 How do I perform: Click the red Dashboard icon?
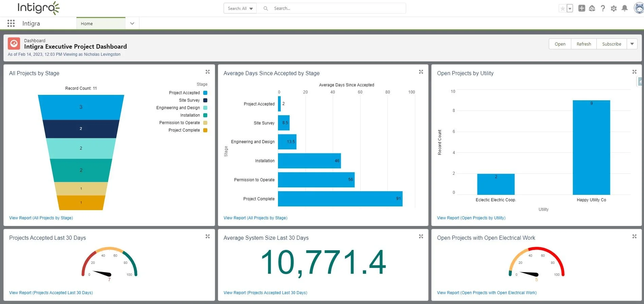(14, 44)
